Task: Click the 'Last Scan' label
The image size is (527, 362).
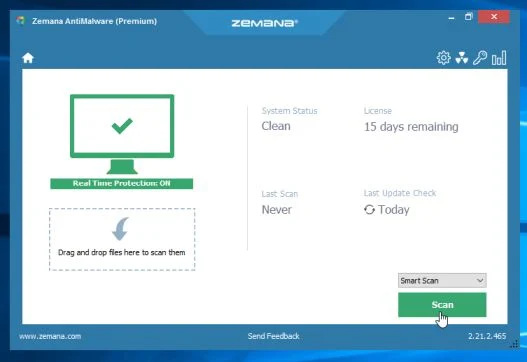Action: (x=280, y=194)
